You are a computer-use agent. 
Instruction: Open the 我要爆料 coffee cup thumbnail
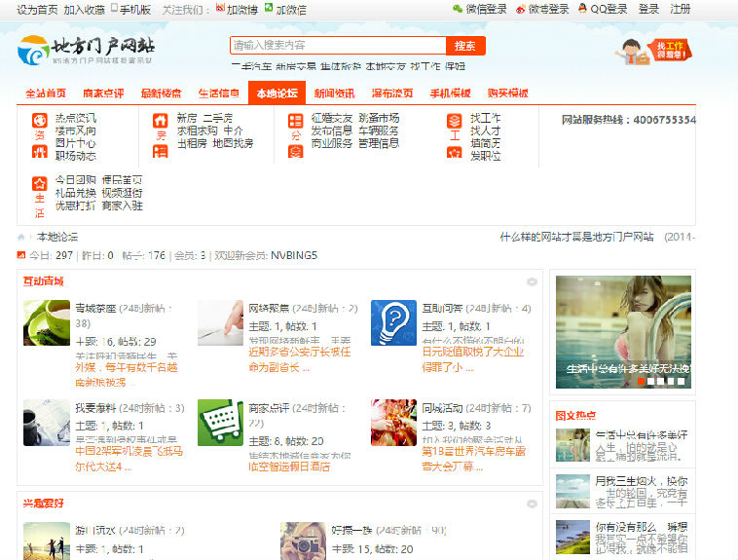47,423
